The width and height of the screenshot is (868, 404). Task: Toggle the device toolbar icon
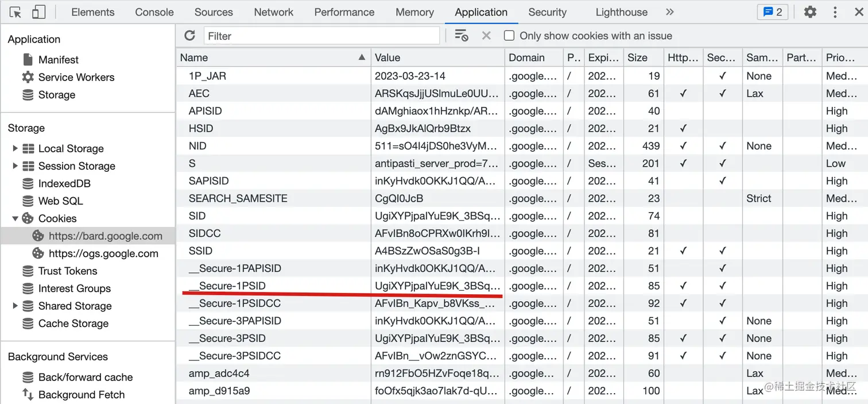coord(38,12)
